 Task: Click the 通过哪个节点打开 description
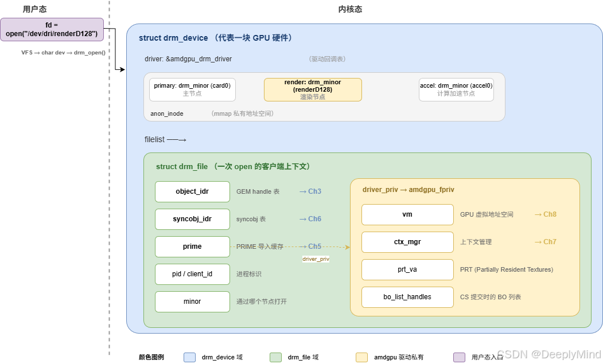pos(262,302)
